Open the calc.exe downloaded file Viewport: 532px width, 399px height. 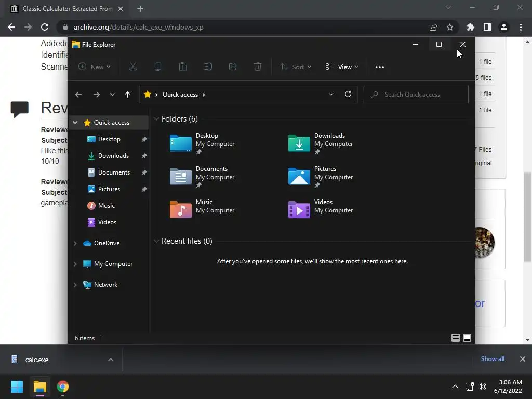(37, 360)
